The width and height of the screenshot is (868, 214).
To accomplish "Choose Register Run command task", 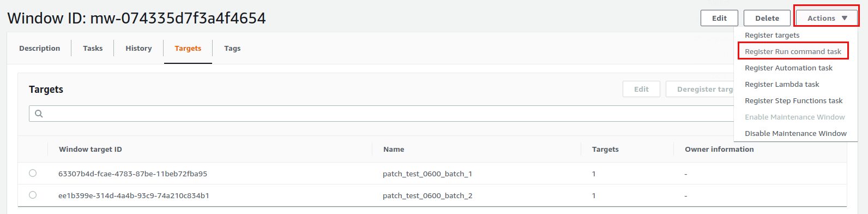I will coord(793,51).
